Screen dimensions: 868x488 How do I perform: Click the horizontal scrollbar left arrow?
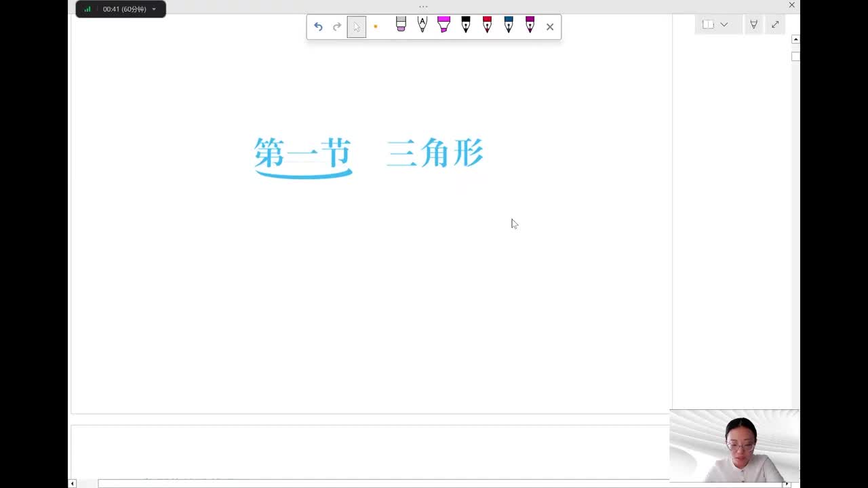click(73, 484)
